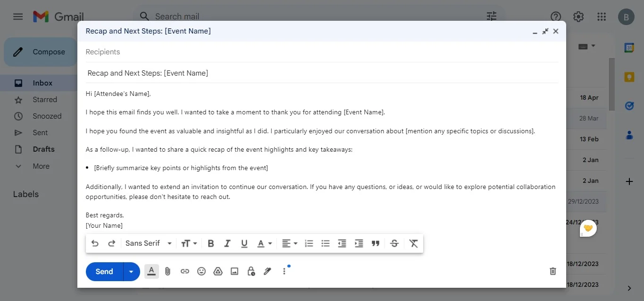Toggle italic formatting
The height and width of the screenshot is (301, 644).
227,243
